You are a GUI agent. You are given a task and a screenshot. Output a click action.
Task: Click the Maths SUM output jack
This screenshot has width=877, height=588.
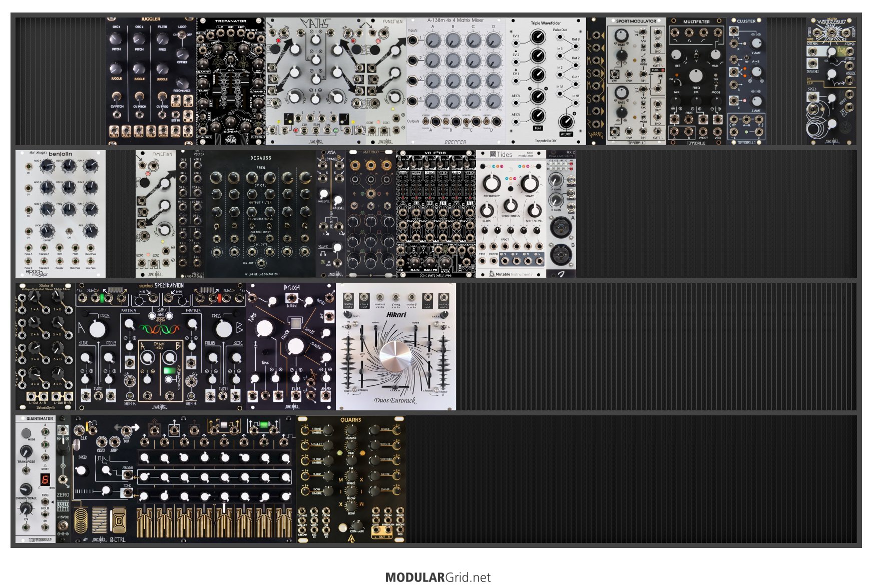pos(315,131)
